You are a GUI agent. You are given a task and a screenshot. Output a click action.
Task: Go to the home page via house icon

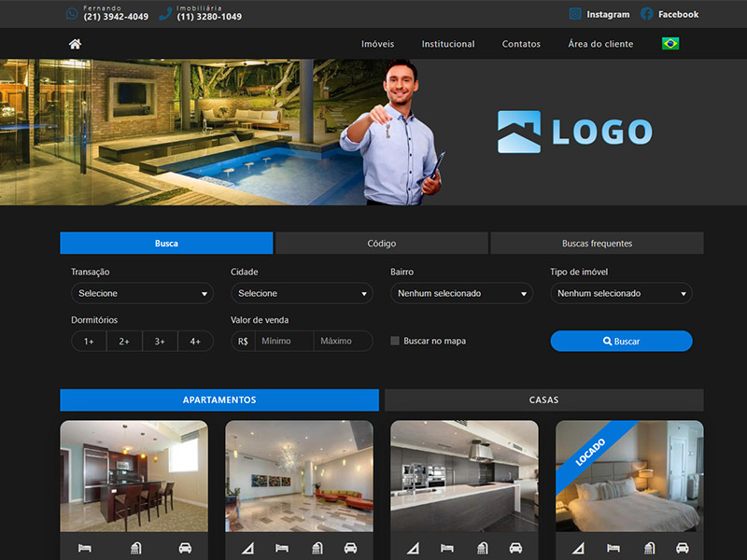[x=76, y=44]
